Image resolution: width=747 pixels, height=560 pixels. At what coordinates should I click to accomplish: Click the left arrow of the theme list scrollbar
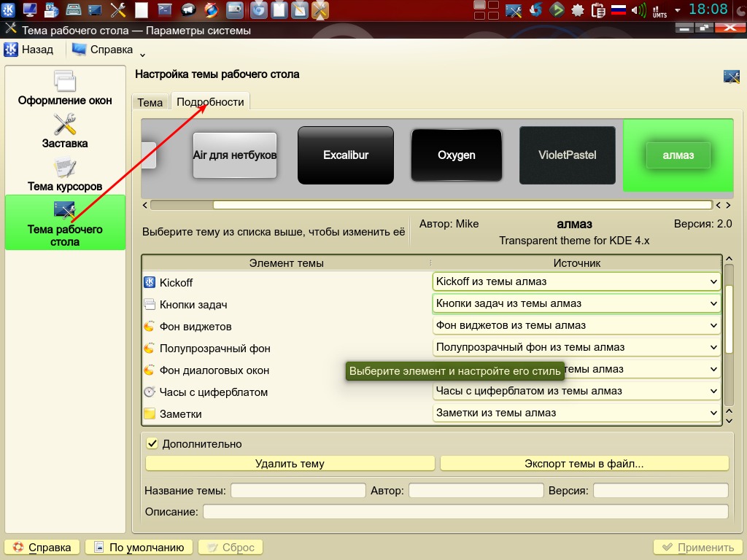[x=145, y=205]
